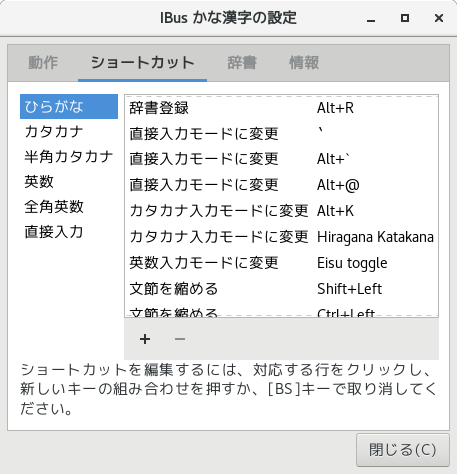
Task: Select the ショートカット tab
Action: [x=142, y=63]
